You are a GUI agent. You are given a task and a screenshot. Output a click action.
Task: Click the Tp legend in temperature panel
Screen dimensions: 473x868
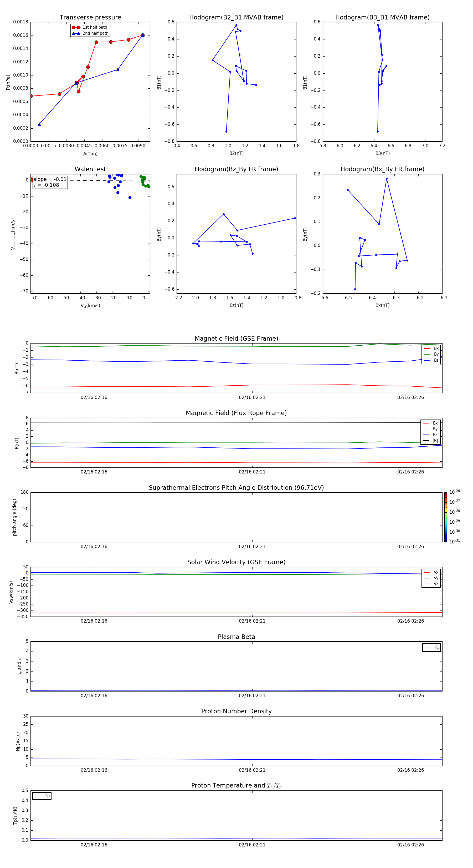pyautogui.click(x=42, y=796)
